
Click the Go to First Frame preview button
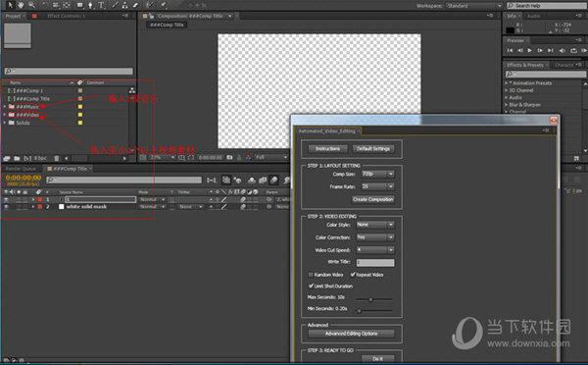point(510,50)
